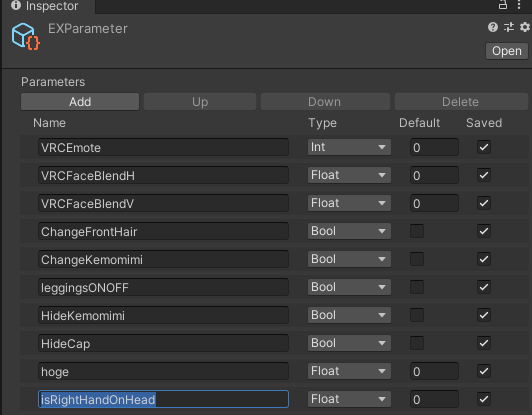Open type dropdown for ChangeKemomimi
Image resolution: width=532 pixels, height=415 pixels.
(x=349, y=259)
